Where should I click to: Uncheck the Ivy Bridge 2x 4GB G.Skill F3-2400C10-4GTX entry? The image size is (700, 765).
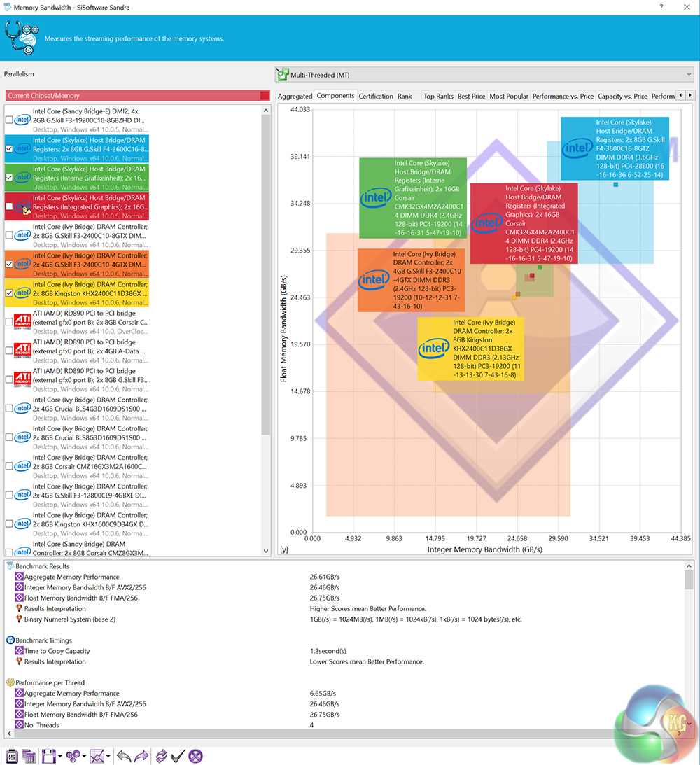point(9,264)
